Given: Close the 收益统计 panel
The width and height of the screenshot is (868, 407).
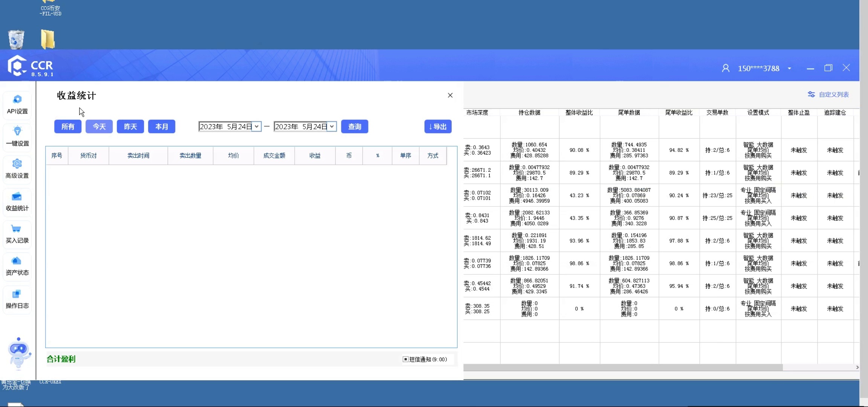Looking at the screenshot, I should tap(450, 95).
